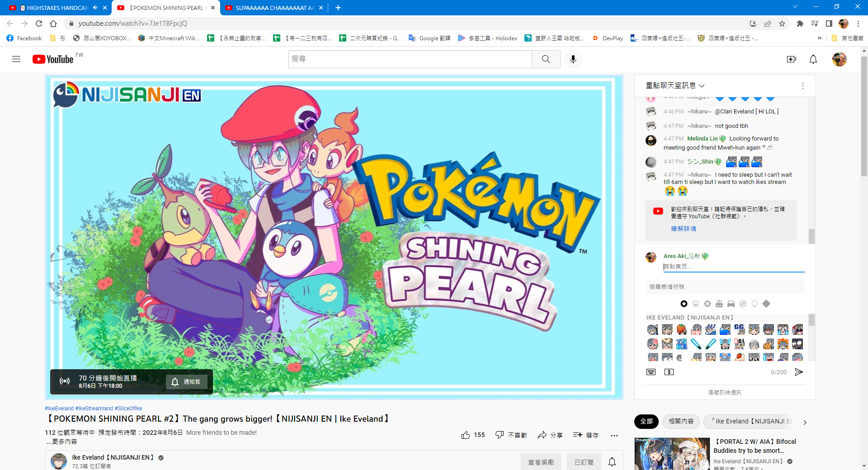Like the video with thumbs up
Image resolution: width=868 pixels, height=470 pixels.
click(473, 435)
